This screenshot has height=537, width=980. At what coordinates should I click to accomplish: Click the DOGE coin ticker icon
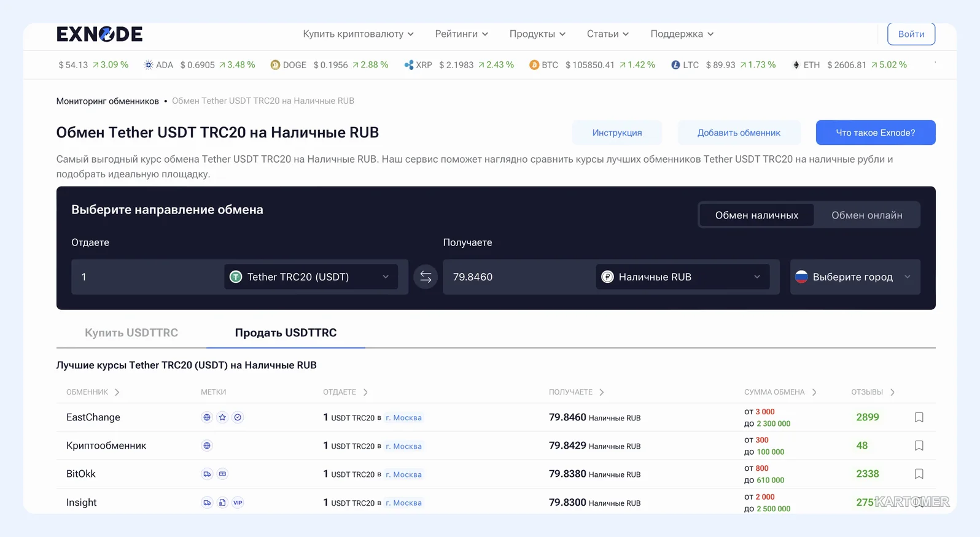click(x=275, y=65)
